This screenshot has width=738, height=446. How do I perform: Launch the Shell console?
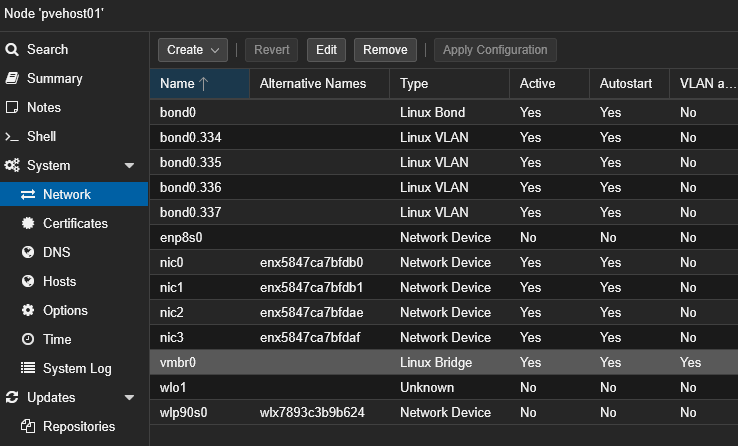74,136
